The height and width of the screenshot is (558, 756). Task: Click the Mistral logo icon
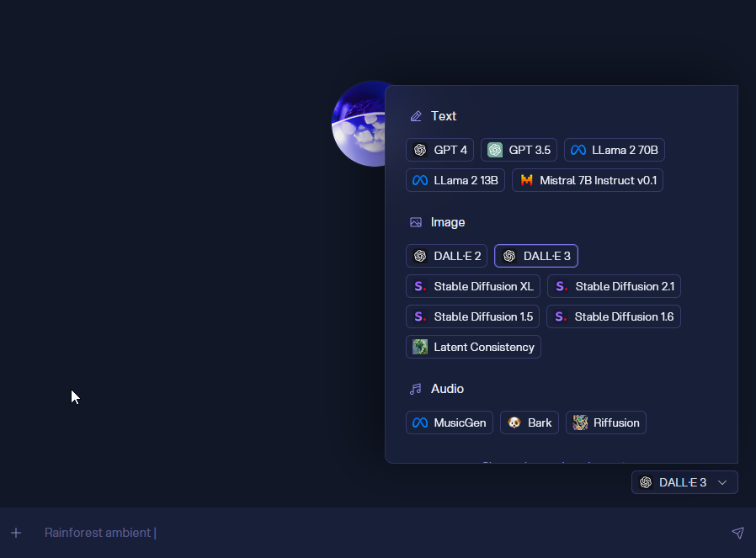[x=526, y=180]
